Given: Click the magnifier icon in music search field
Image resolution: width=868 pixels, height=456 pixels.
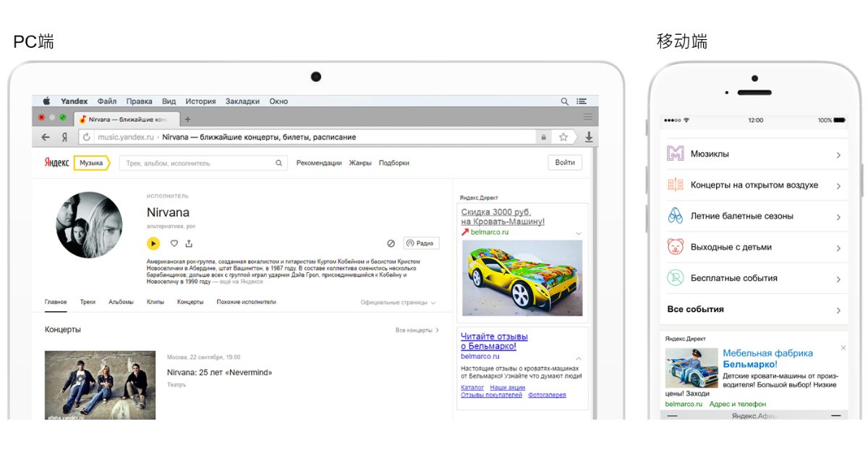Looking at the screenshot, I should click(x=279, y=163).
